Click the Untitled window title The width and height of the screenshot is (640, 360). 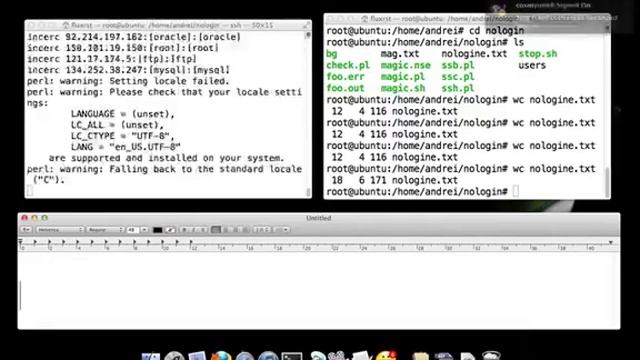(x=319, y=218)
